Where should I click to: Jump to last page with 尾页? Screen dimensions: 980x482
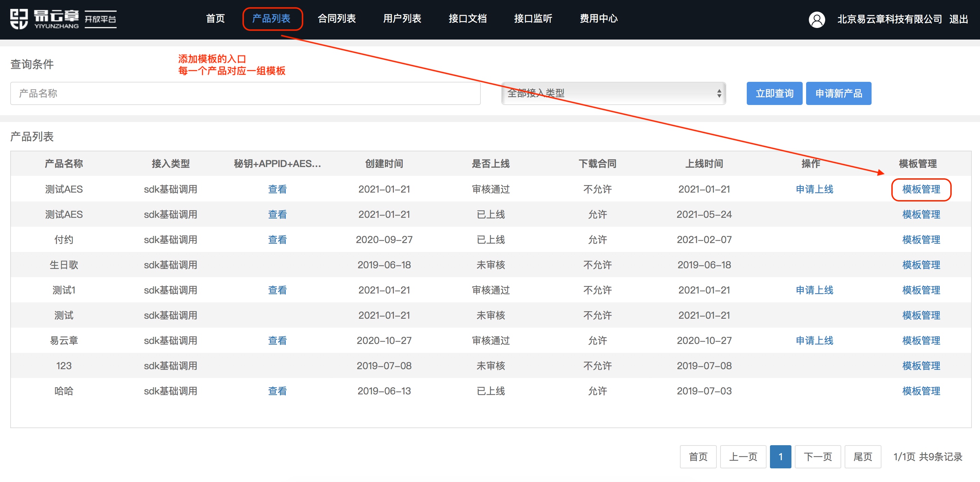point(862,456)
